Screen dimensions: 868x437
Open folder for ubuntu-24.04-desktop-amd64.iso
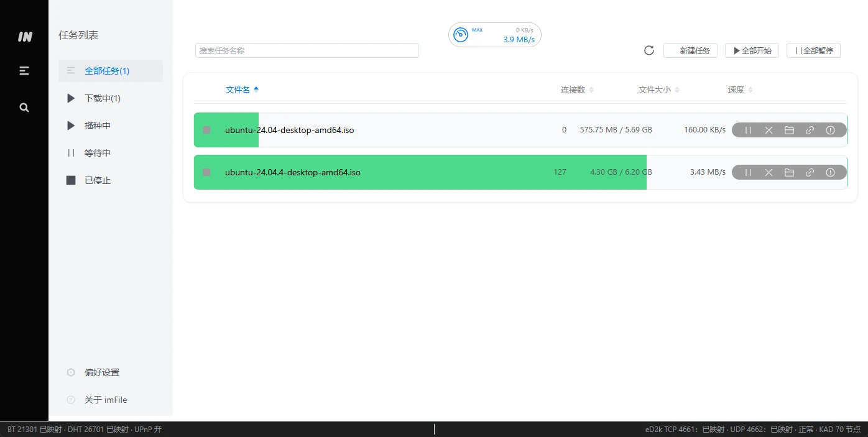(x=789, y=130)
